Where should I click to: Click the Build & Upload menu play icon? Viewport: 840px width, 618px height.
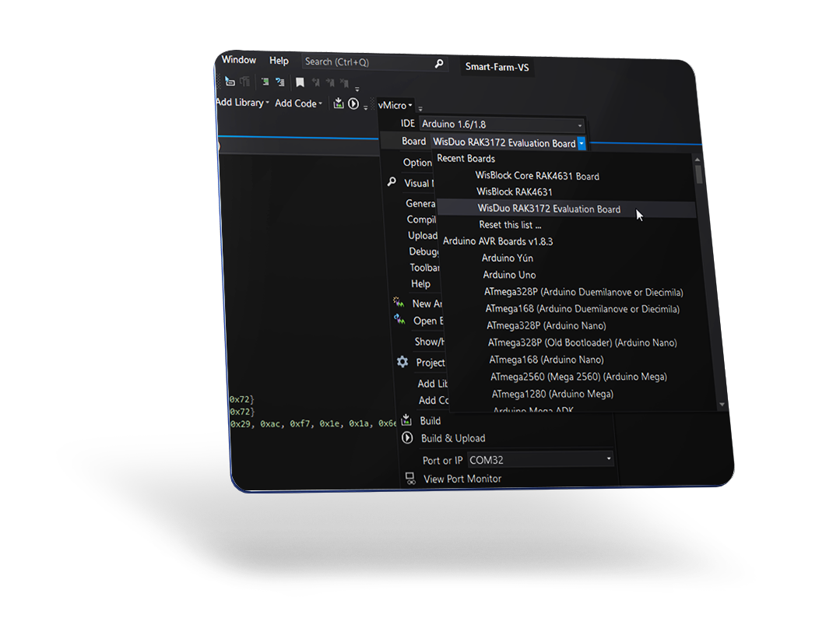[408, 437]
